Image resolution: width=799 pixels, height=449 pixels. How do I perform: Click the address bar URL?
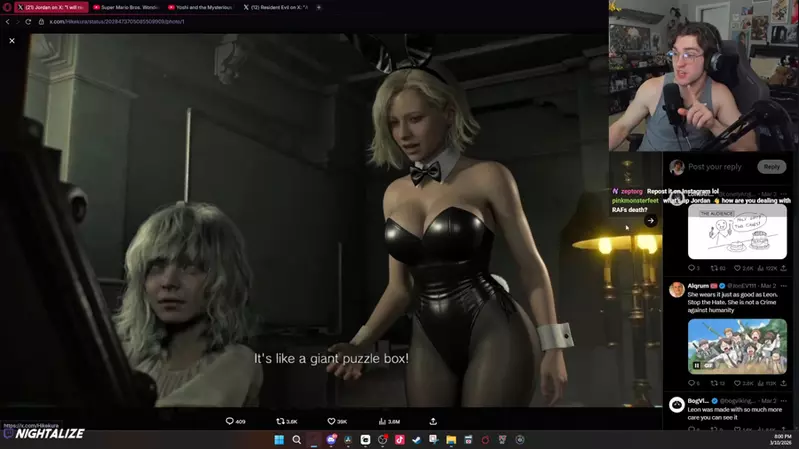click(120, 21)
